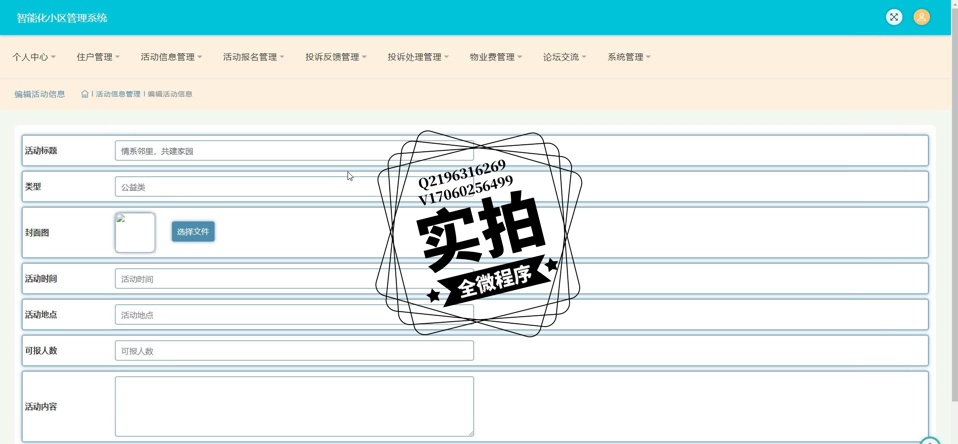Click the 封面图 label
This screenshot has width=958, height=444.
pos(37,233)
